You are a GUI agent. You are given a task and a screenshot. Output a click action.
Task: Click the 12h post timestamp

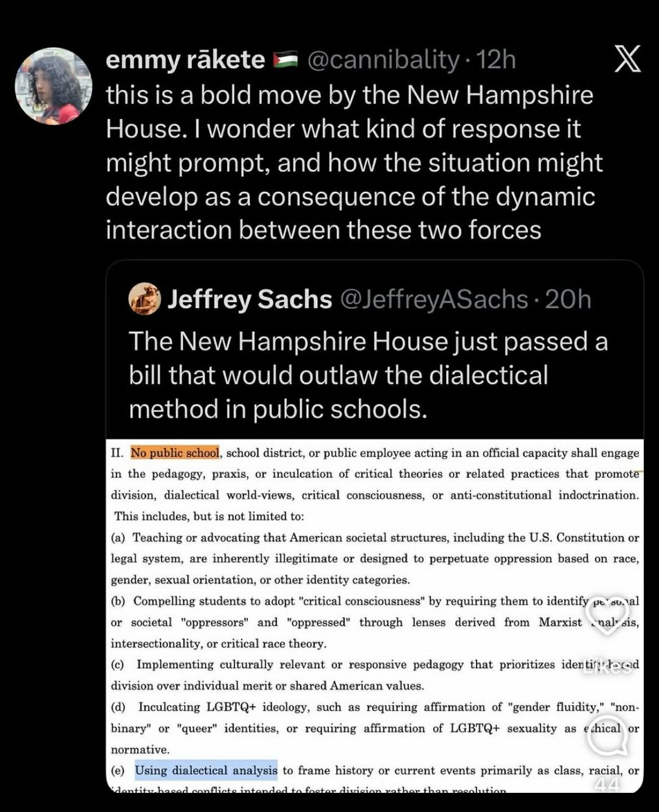coord(496,60)
